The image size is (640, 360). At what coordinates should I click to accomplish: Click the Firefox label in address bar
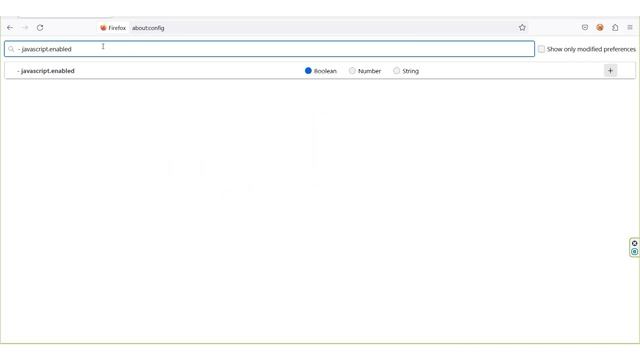point(117,28)
